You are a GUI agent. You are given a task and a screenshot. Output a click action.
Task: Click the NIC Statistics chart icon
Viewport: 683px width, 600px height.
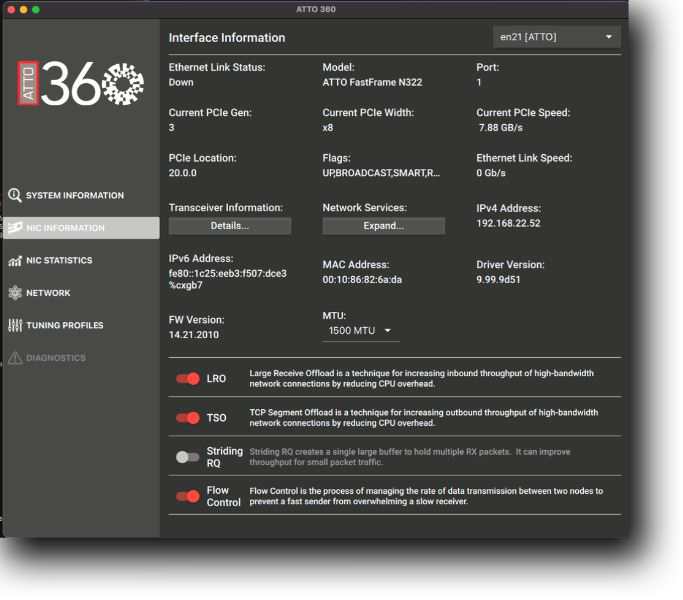pos(15,261)
